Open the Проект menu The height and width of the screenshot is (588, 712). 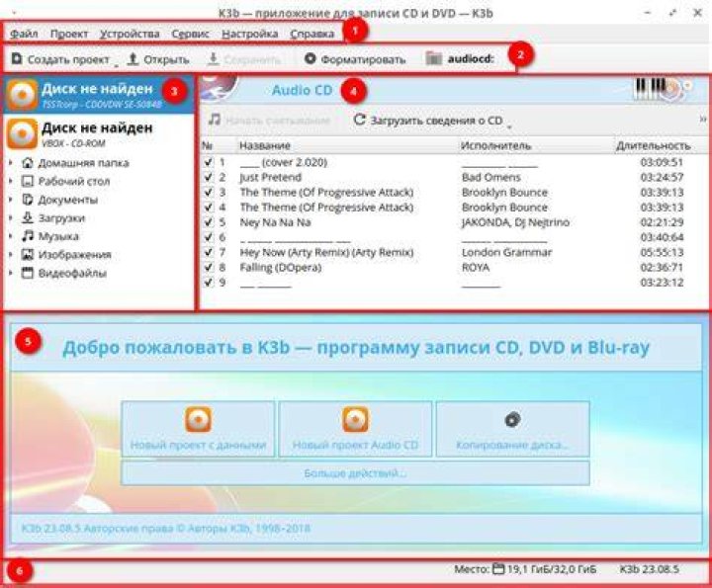click(69, 34)
